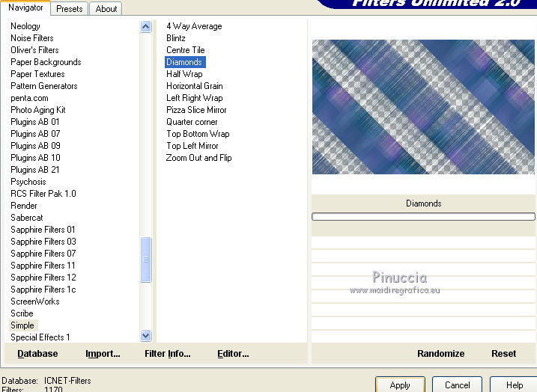The width and height of the screenshot is (537, 392).
Task: Pick the Half Wrap filter
Action: pos(184,74)
